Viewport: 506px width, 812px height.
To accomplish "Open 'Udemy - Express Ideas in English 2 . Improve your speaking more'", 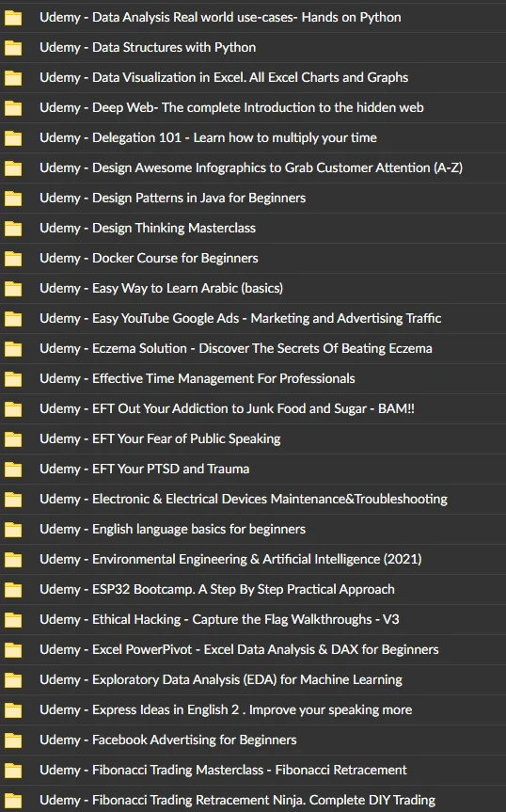I will [x=226, y=709].
